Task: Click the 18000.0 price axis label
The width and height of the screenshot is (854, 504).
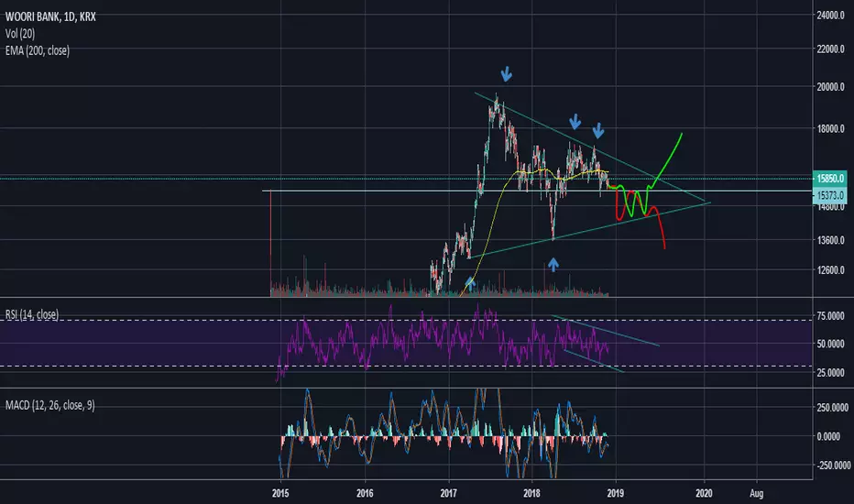Action: (x=830, y=128)
